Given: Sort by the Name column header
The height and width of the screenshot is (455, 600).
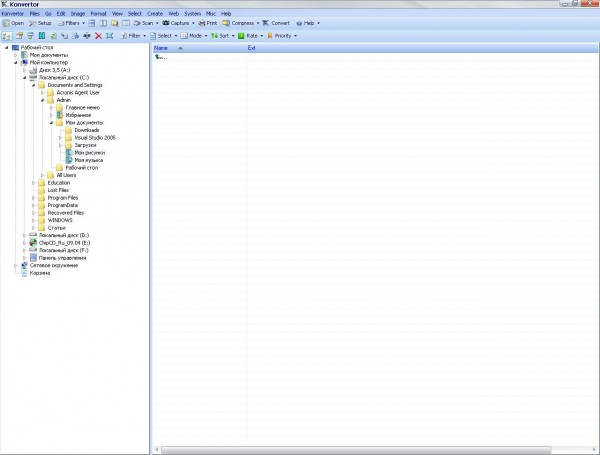Looking at the screenshot, I should (x=199, y=48).
